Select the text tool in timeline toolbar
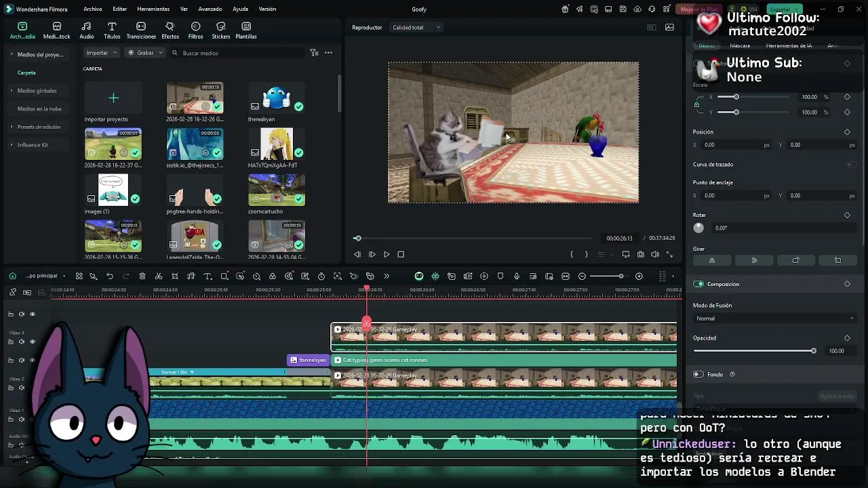 click(x=208, y=277)
